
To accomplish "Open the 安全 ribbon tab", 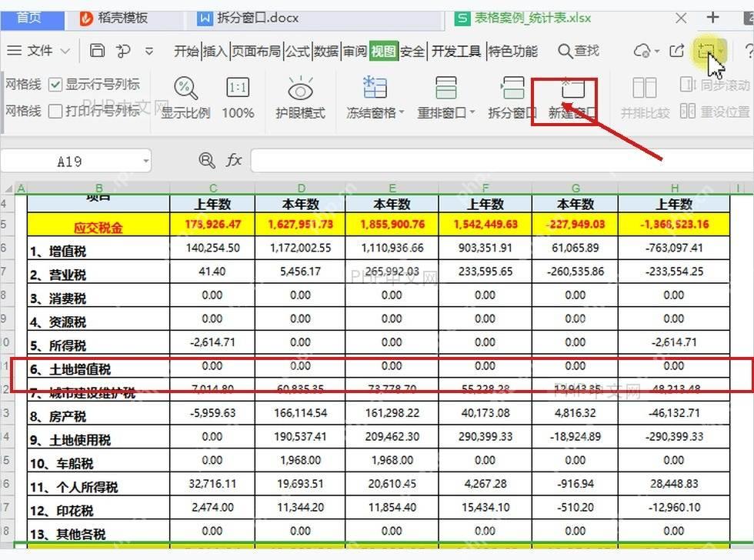I will click(x=412, y=51).
